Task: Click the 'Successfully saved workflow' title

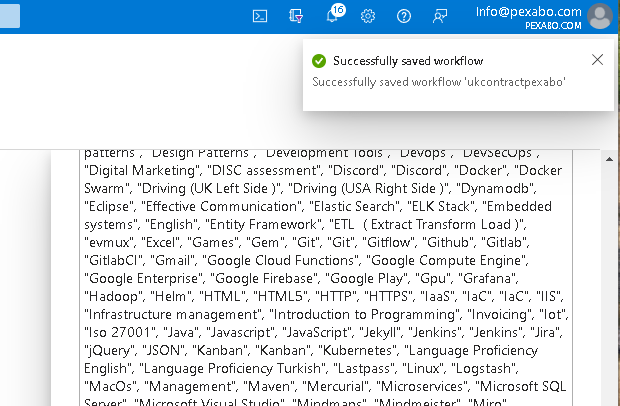Action: (x=408, y=61)
